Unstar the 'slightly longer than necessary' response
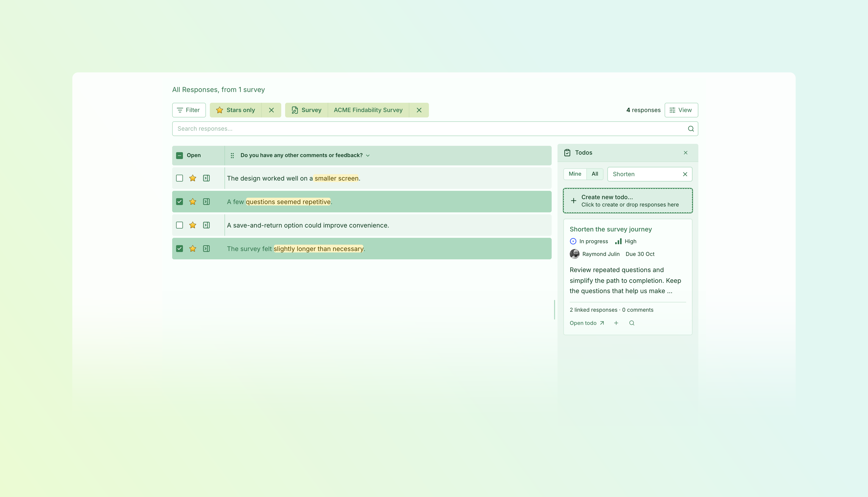The height and width of the screenshot is (497, 868). tap(193, 248)
